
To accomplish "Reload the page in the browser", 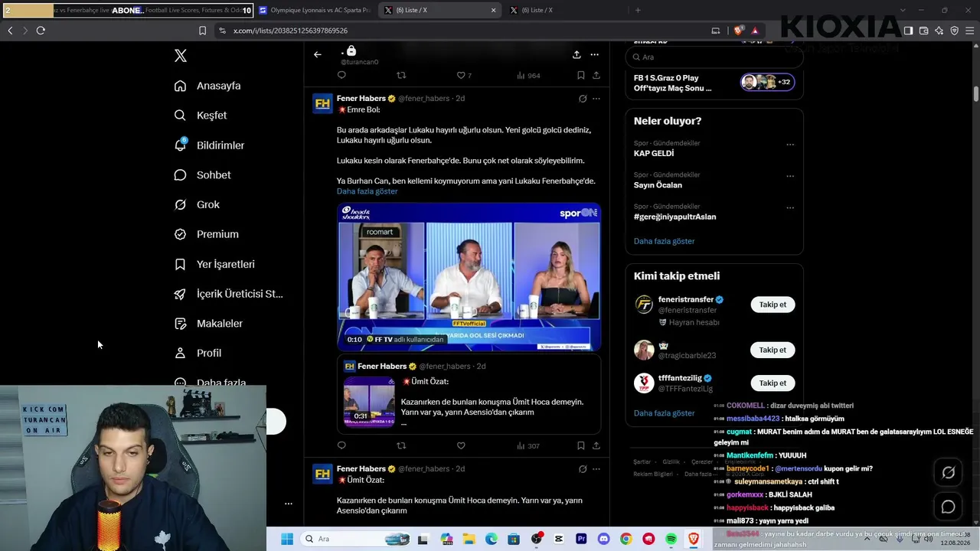I will click(x=41, y=31).
